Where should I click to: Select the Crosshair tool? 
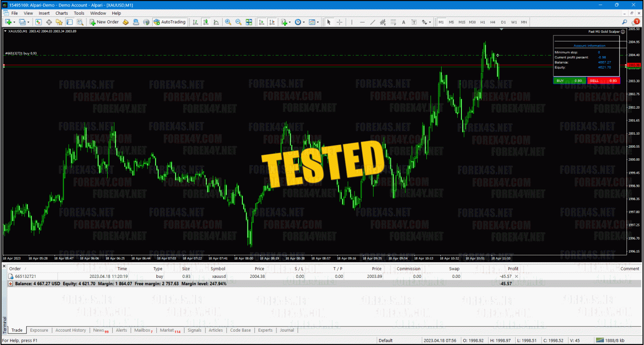[x=339, y=22]
